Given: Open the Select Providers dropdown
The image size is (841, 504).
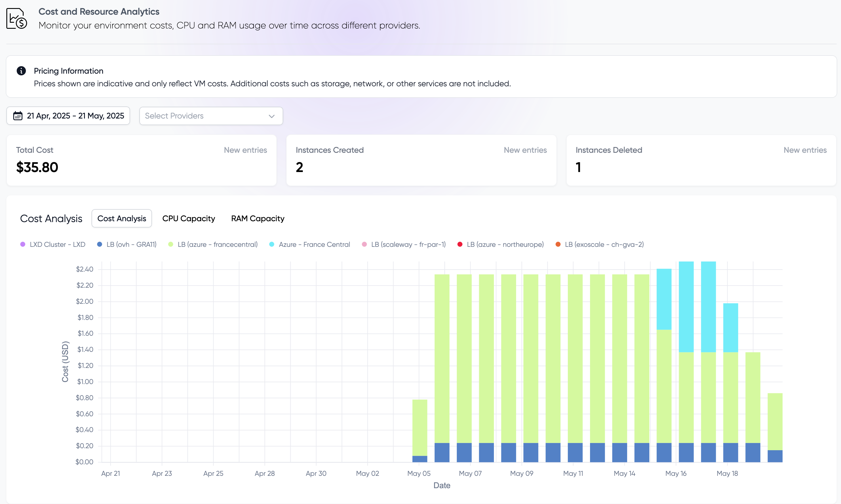Looking at the screenshot, I should pos(211,116).
